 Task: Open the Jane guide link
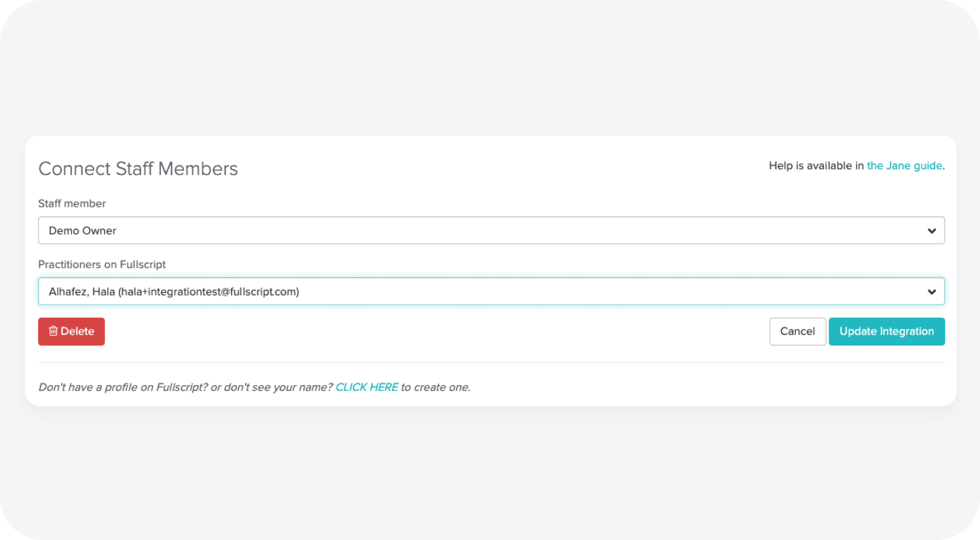point(904,166)
